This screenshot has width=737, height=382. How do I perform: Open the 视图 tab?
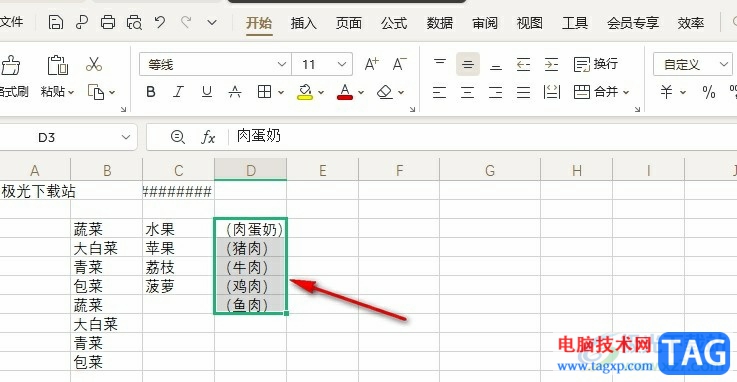point(530,23)
